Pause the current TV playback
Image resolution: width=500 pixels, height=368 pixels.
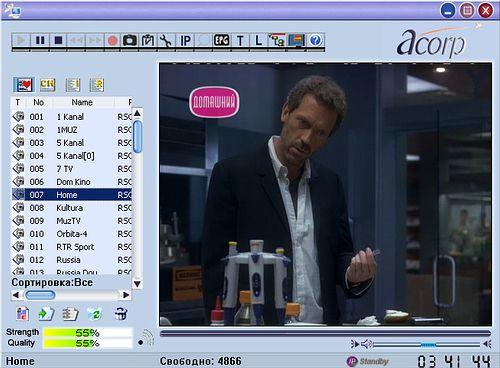40,41
